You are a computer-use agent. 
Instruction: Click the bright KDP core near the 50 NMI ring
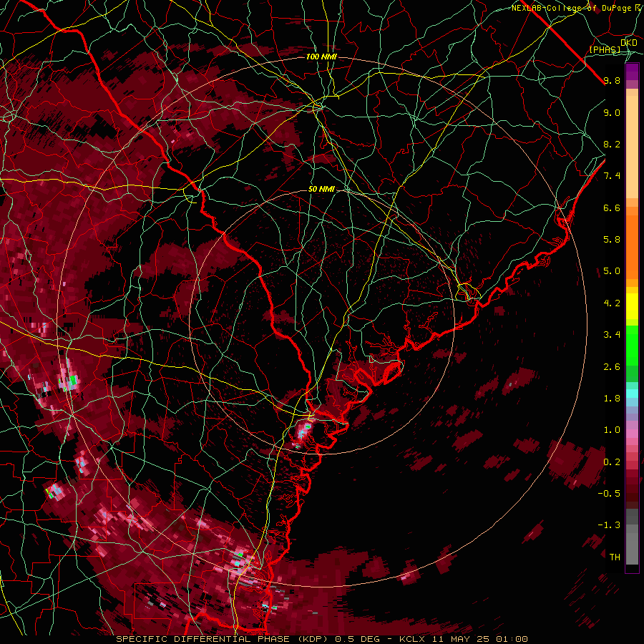coord(304,432)
